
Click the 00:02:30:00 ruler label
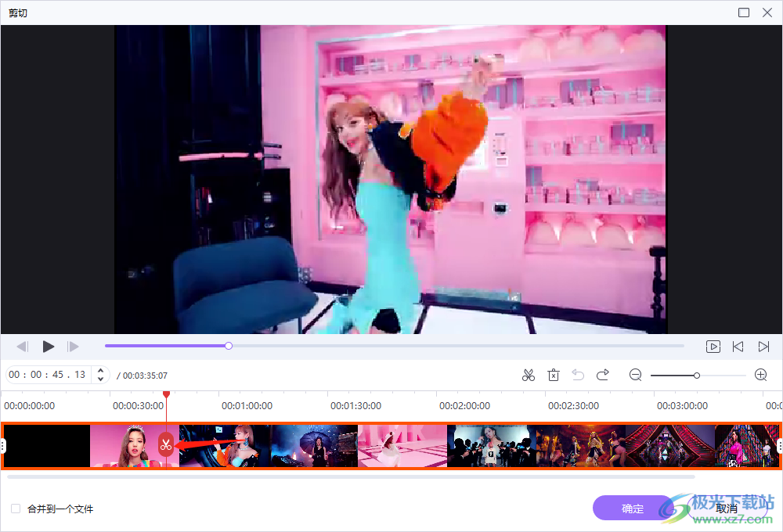(x=573, y=406)
